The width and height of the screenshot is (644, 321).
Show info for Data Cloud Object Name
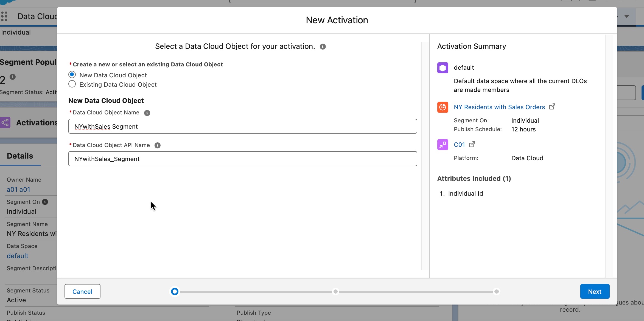[x=147, y=113]
